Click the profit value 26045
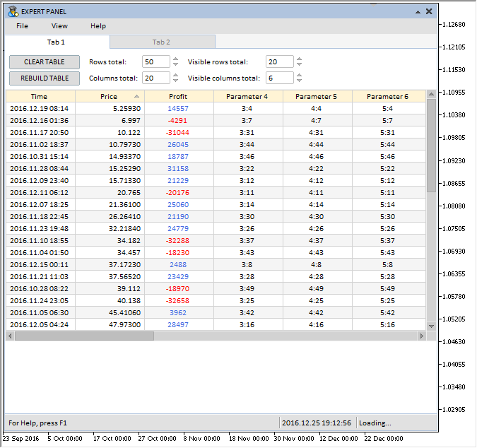The image size is (477, 448). (178, 144)
